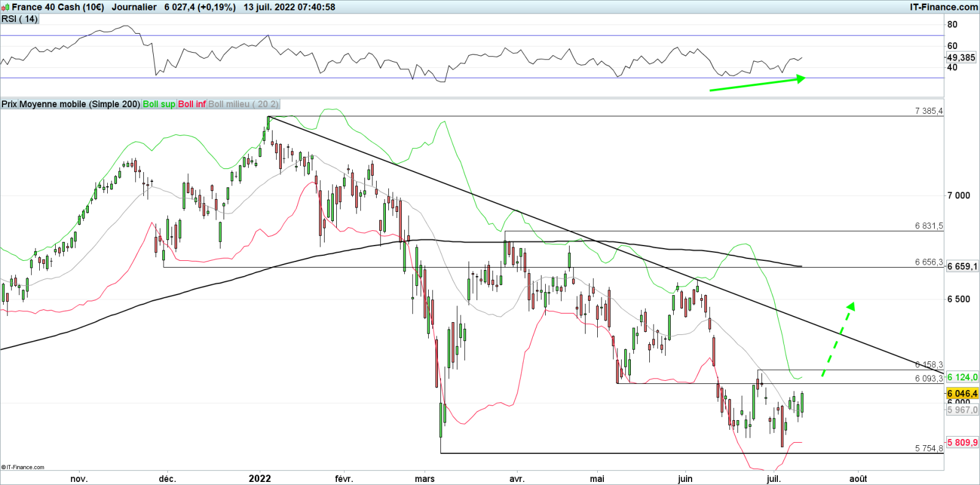This screenshot has width=980, height=485.
Task: Click the 7 385,4 resistance level label
Action: [x=929, y=111]
